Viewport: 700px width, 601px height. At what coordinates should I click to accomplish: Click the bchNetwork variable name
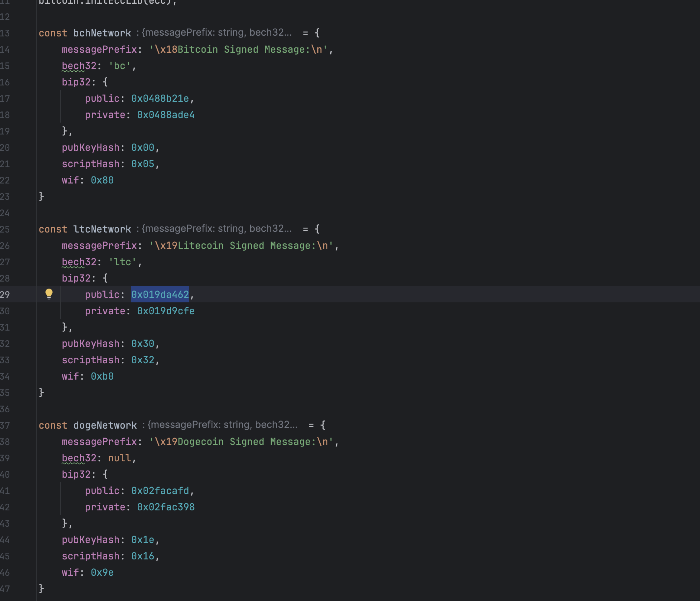click(x=102, y=33)
